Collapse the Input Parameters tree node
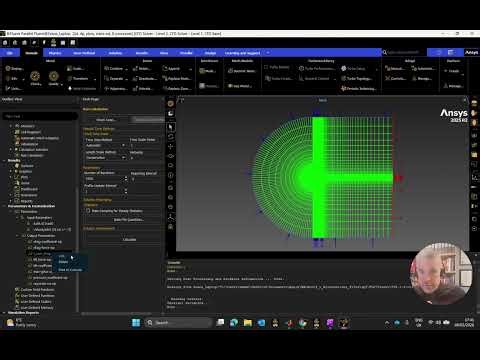 [17, 218]
